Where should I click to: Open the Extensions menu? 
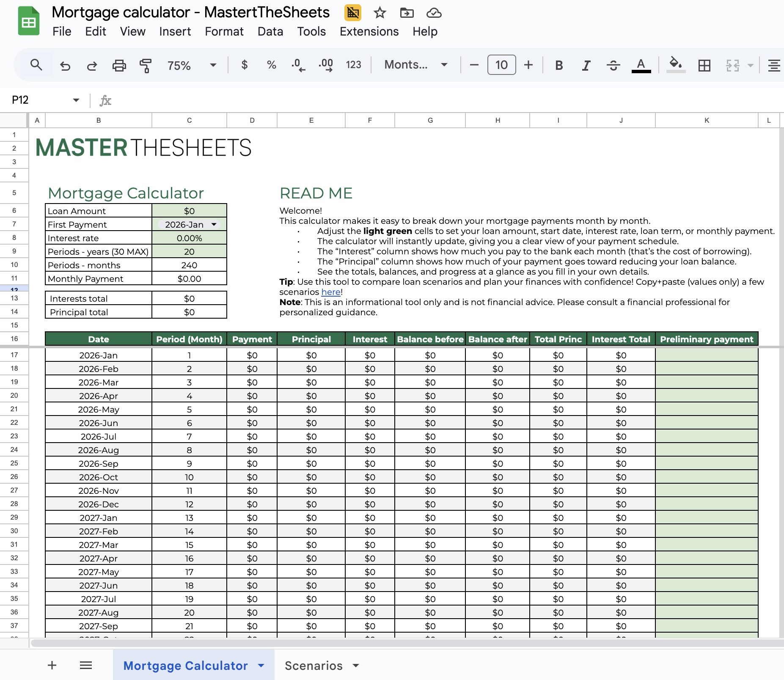coord(369,31)
